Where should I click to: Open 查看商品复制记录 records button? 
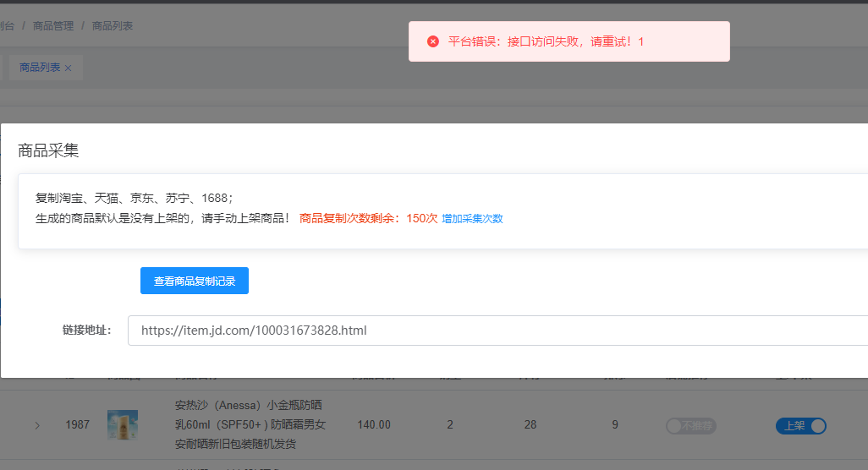pyautogui.click(x=195, y=281)
